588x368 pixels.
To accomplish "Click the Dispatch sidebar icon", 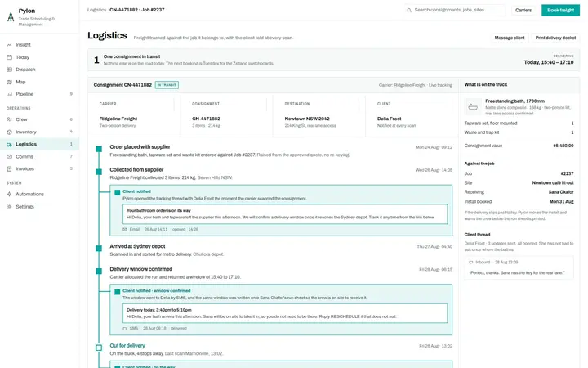I will (x=9, y=70).
